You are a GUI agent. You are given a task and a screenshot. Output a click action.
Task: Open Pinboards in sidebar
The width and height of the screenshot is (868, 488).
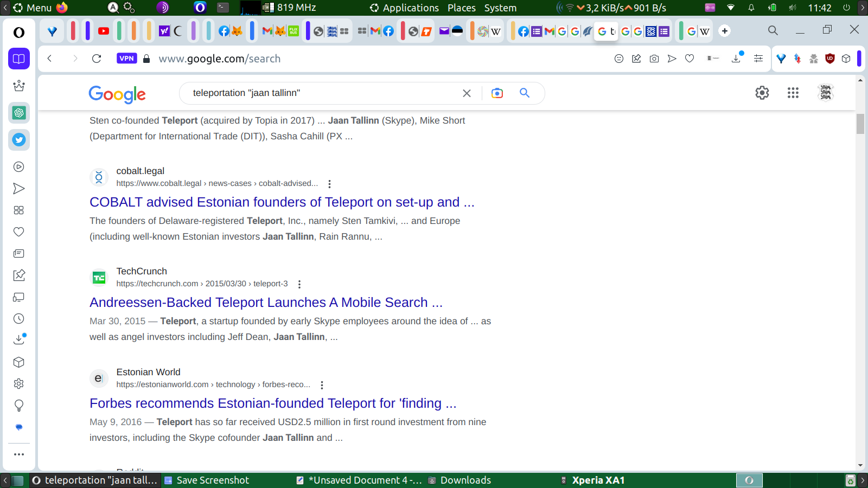(19, 275)
